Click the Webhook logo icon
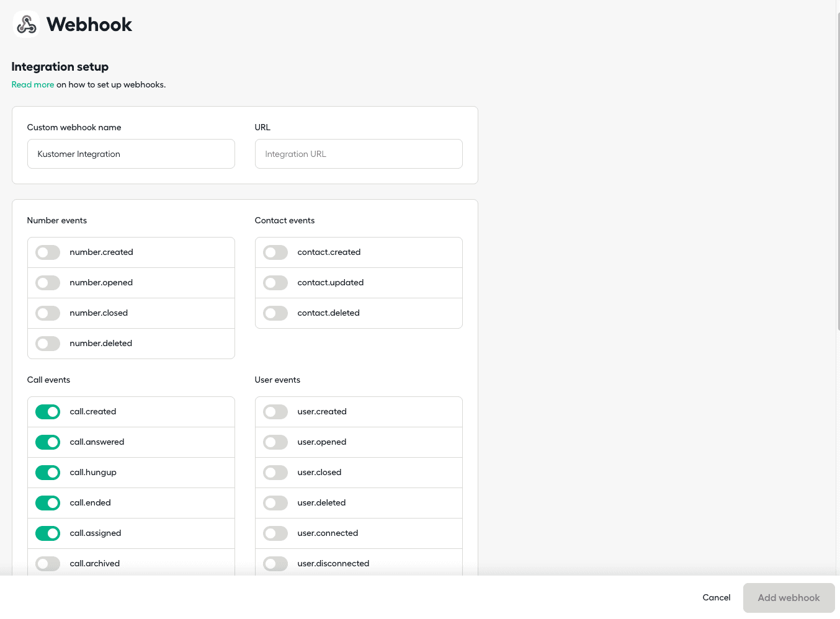This screenshot has width=840, height=619. pyautogui.click(x=26, y=24)
